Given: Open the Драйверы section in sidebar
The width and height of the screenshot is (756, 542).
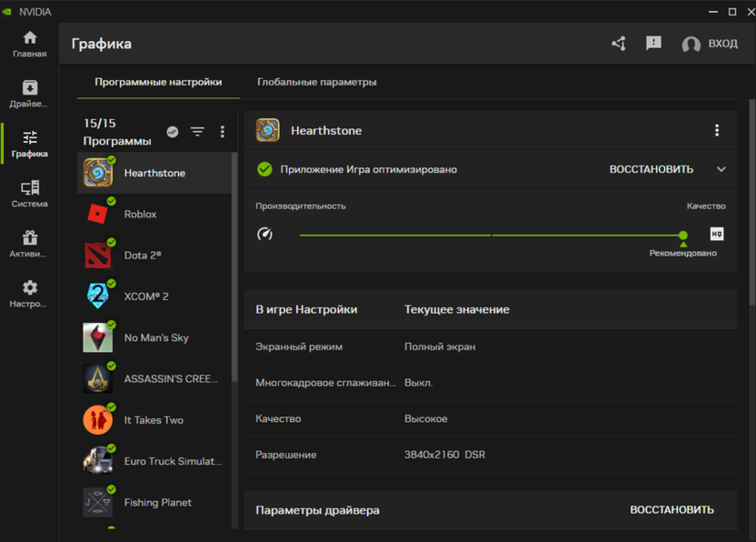Looking at the screenshot, I should [x=29, y=94].
